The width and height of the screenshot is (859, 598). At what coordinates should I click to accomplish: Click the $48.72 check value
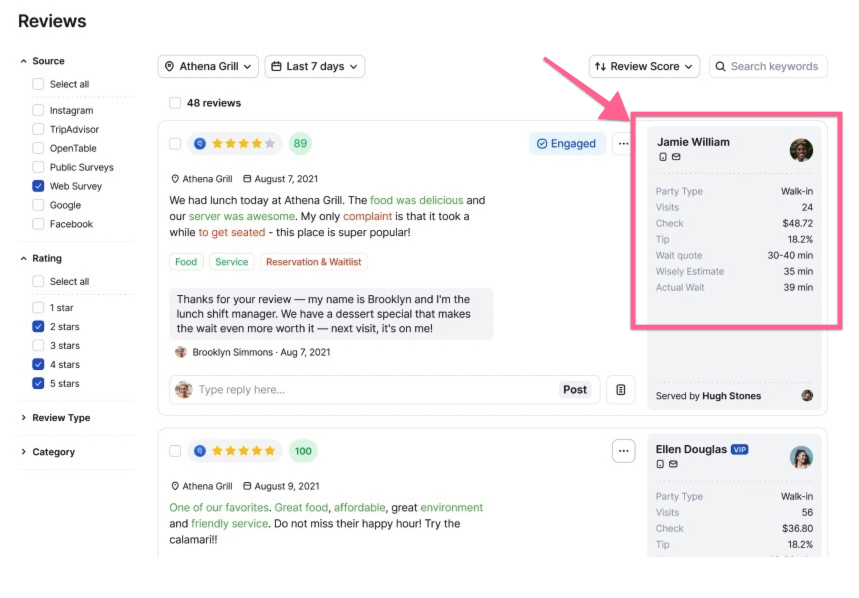click(x=798, y=223)
